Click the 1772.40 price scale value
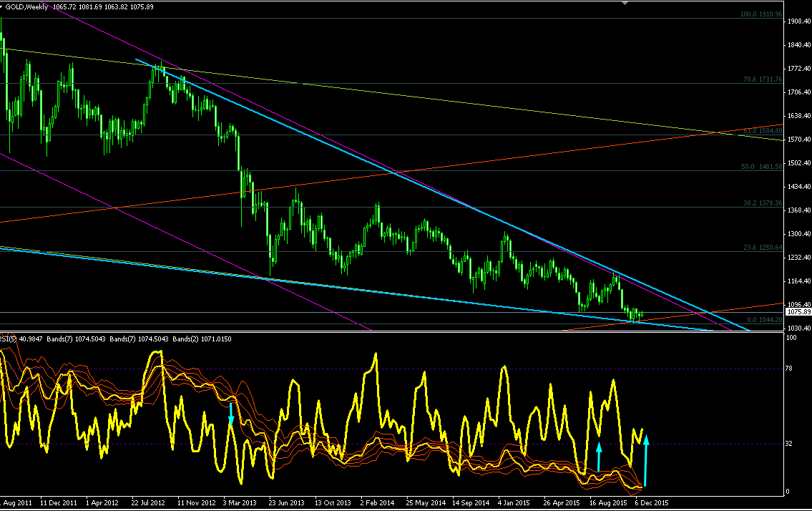812x511 pixels. coord(799,69)
